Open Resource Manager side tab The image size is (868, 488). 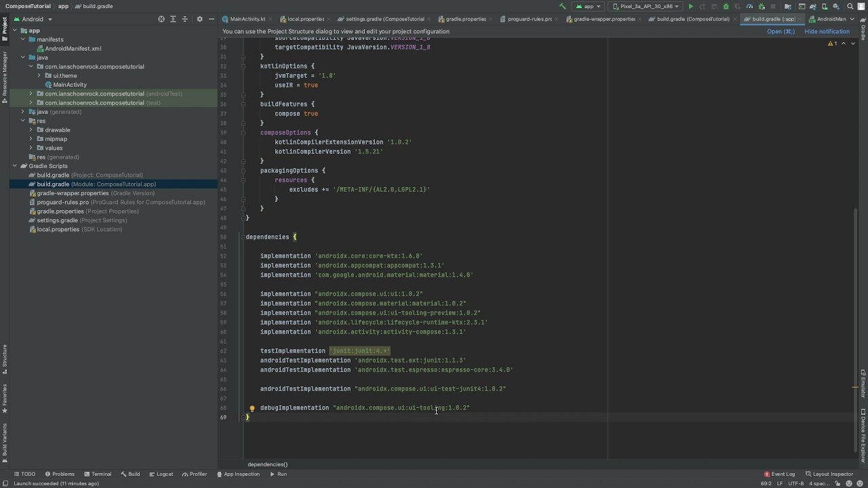click(x=4, y=77)
